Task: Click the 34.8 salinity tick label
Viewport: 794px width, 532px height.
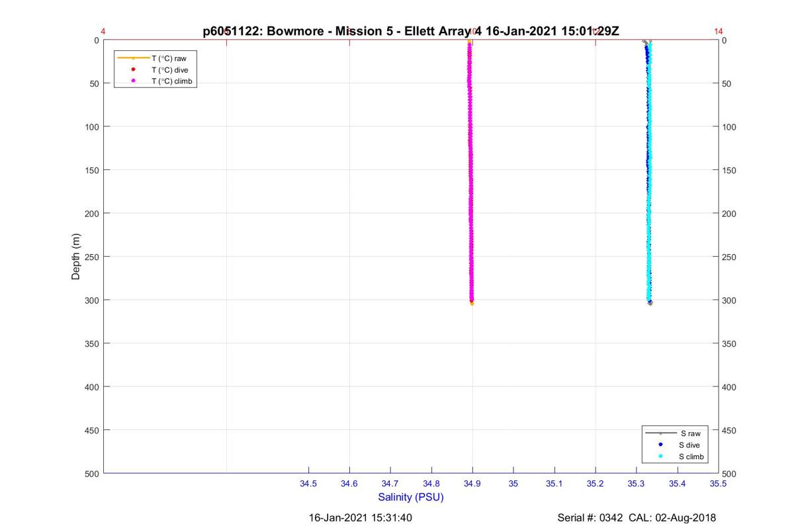Action: pyautogui.click(x=431, y=484)
